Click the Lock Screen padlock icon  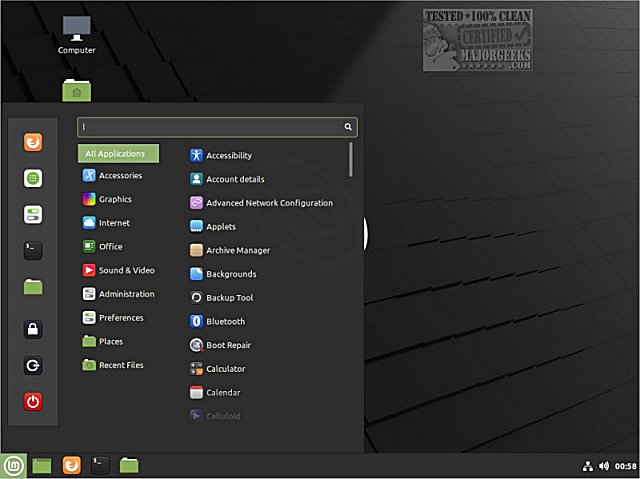pyautogui.click(x=33, y=329)
